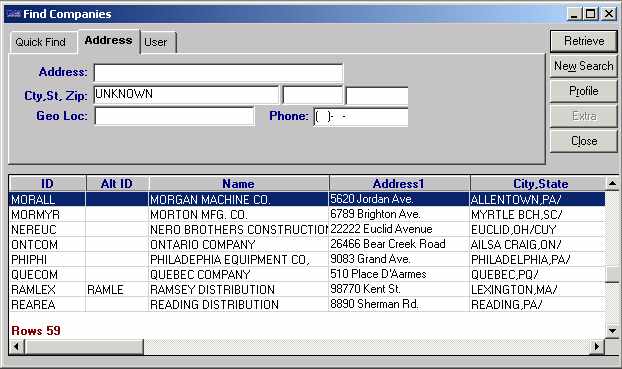The image size is (622, 369).
Task: Click the REAREA ID cell
Action: [47, 305]
